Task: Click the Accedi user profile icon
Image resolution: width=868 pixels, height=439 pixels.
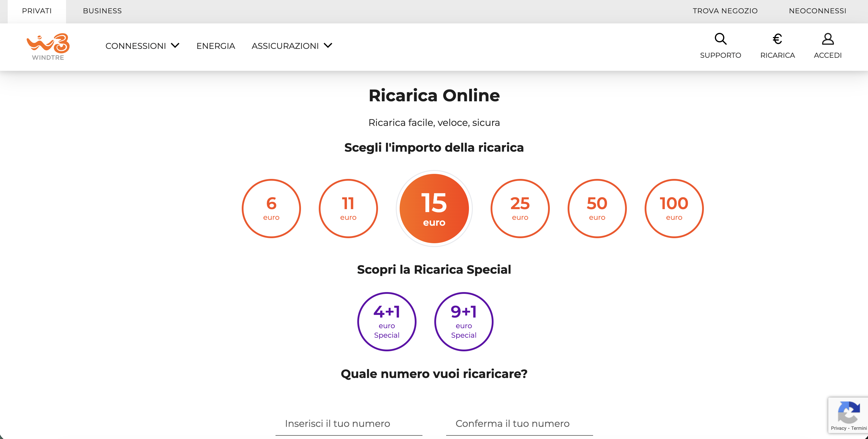Action: click(828, 39)
